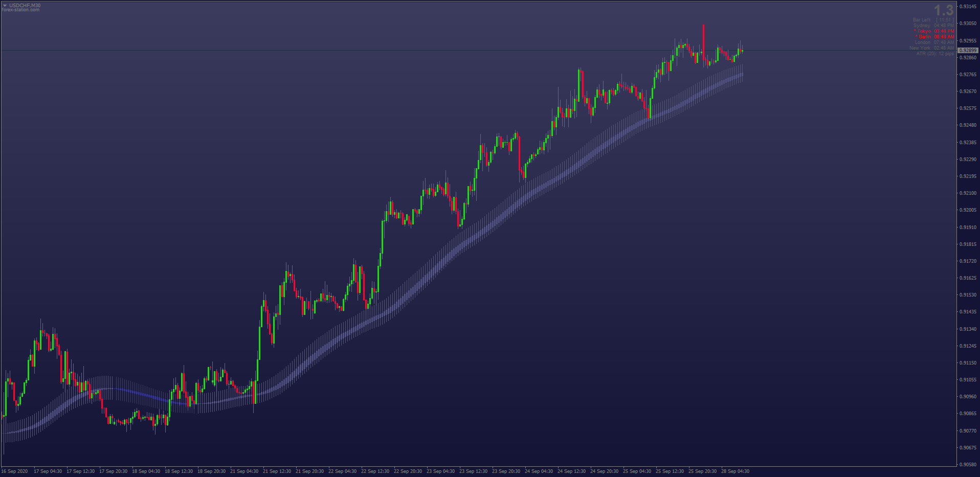This screenshot has width=980, height=477.
Task: Click the 24 Sep 12:30 time label
Action: (572, 471)
